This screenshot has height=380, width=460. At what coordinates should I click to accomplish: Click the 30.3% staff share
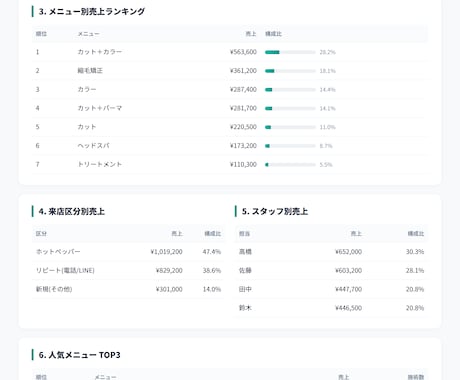(415, 252)
